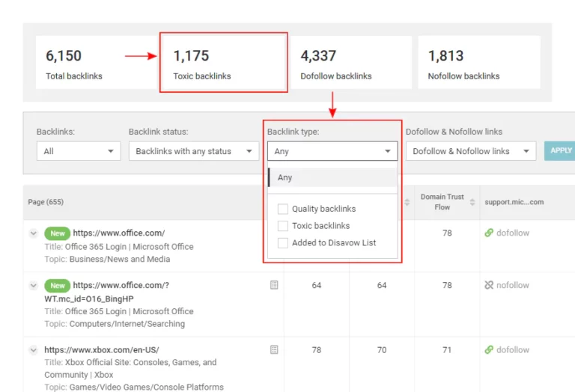
Task: Sort by Domain Trust Flow arrows
Action: [472, 202]
